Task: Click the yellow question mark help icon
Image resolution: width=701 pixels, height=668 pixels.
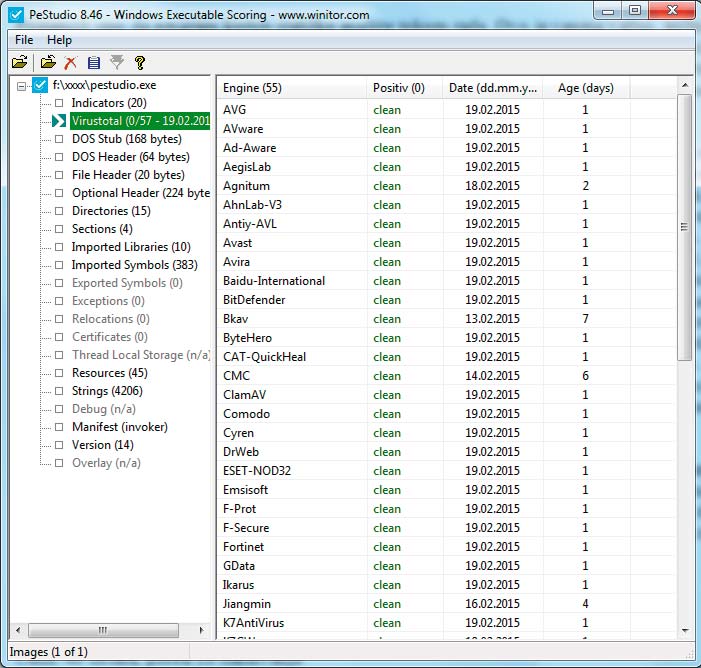Action: [140, 63]
